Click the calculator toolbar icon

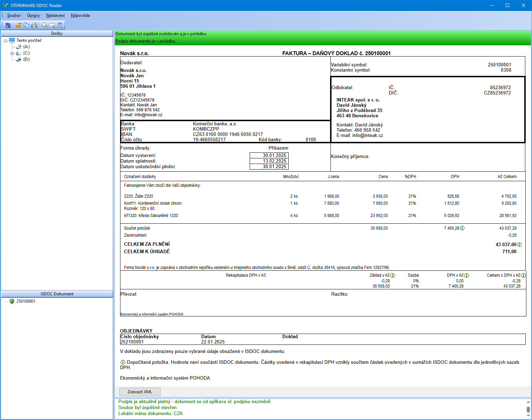tap(60, 25)
